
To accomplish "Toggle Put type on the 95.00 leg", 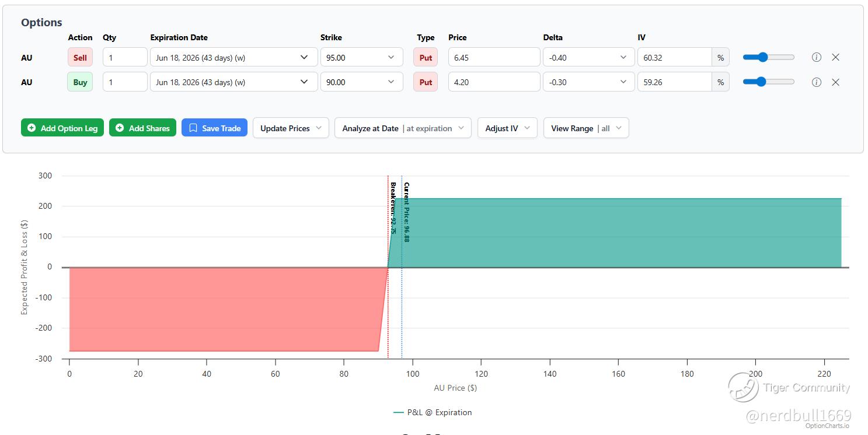I will 426,57.
